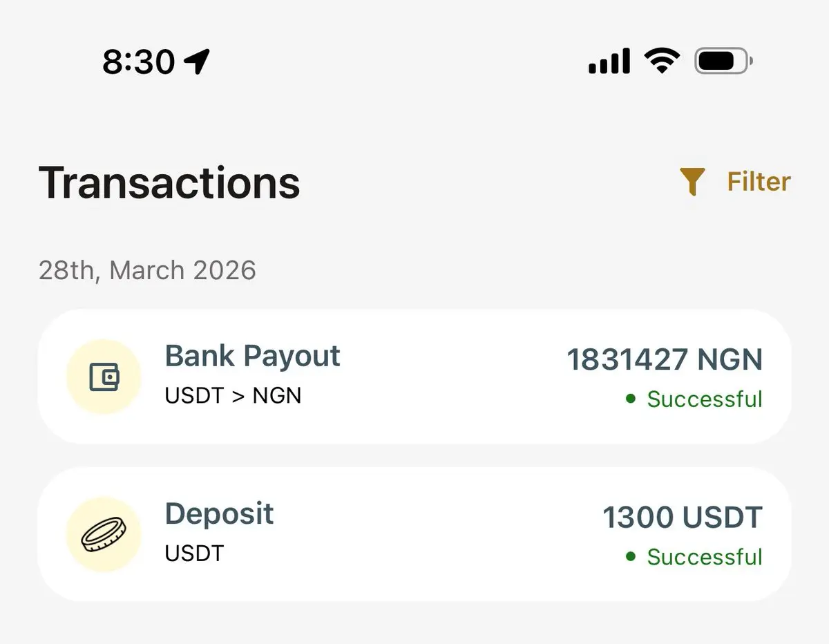Tap green dot beside Bank Payout status
Image resolution: width=829 pixels, height=644 pixels.
point(630,399)
